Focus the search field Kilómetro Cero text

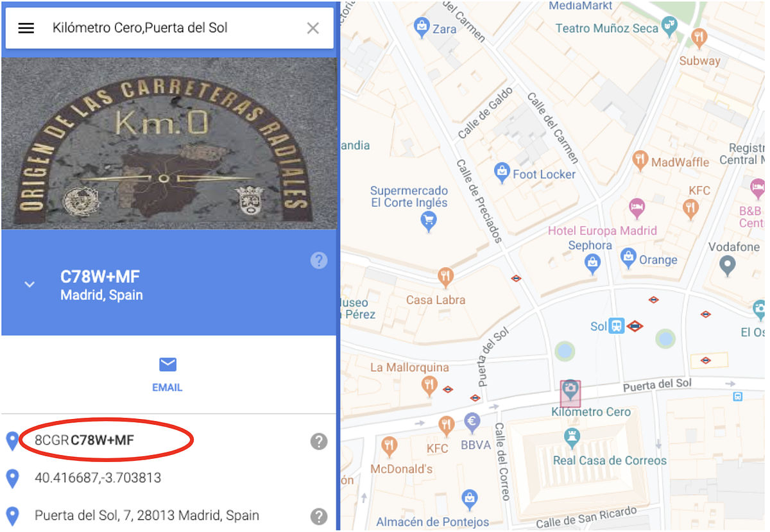point(140,28)
